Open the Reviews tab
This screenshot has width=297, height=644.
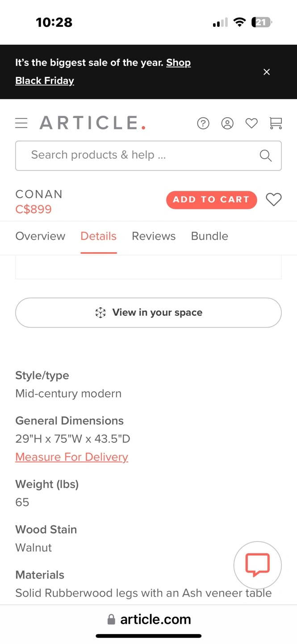pos(154,236)
